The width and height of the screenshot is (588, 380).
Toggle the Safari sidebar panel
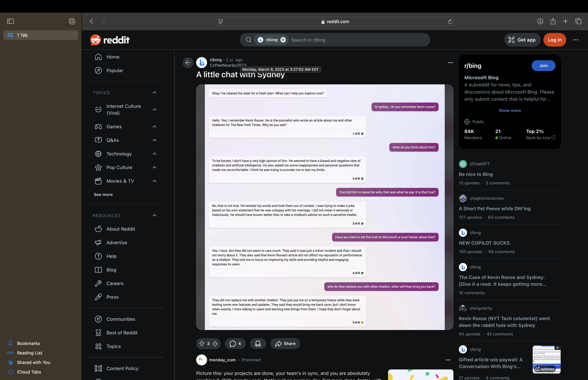[10, 21]
